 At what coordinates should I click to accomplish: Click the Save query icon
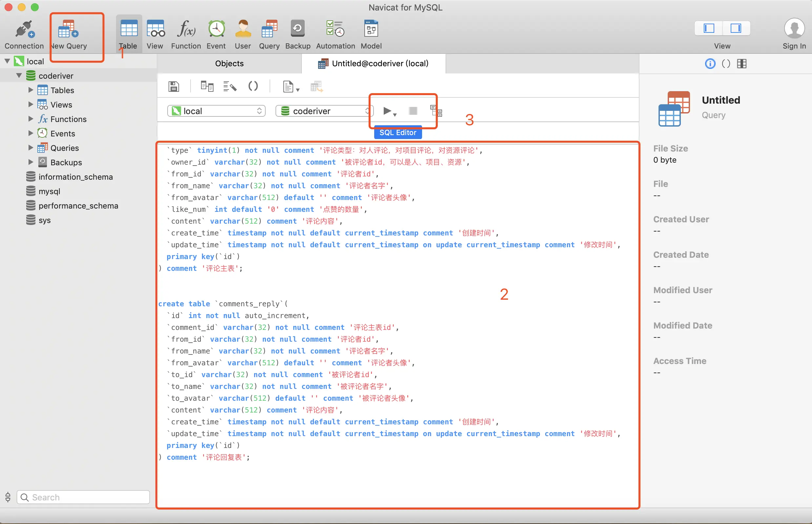click(173, 87)
